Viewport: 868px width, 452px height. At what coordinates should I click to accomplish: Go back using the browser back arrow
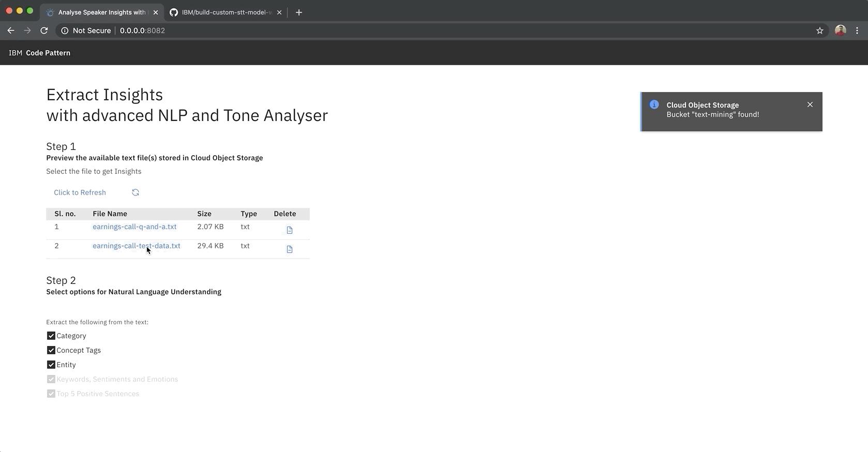(11, 31)
